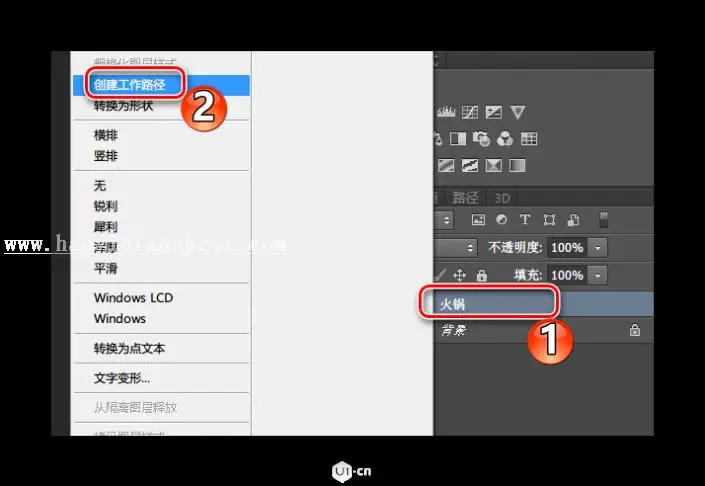Toggle the layer filtering switch
The width and height of the screenshot is (705, 486).
(604, 220)
